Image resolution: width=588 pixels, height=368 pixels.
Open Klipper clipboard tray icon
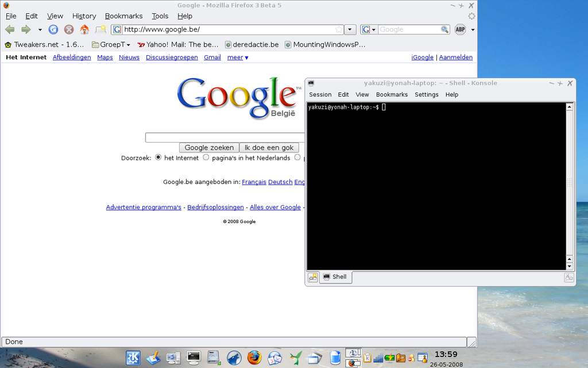(x=367, y=358)
